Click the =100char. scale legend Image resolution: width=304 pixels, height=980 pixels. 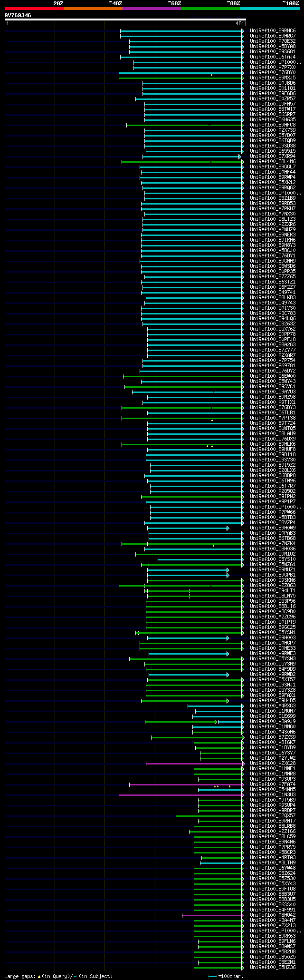(225, 976)
